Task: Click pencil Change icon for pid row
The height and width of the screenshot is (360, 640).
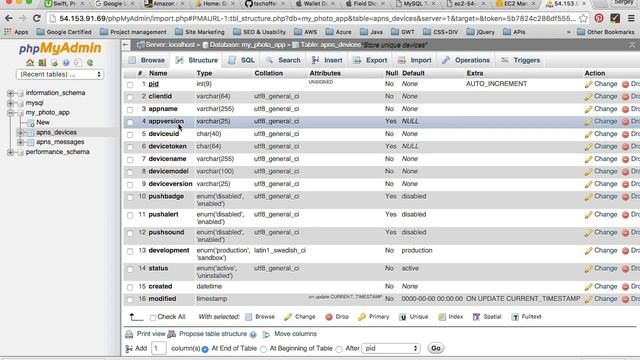Action: pyautogui.click(x=588, y=84)
